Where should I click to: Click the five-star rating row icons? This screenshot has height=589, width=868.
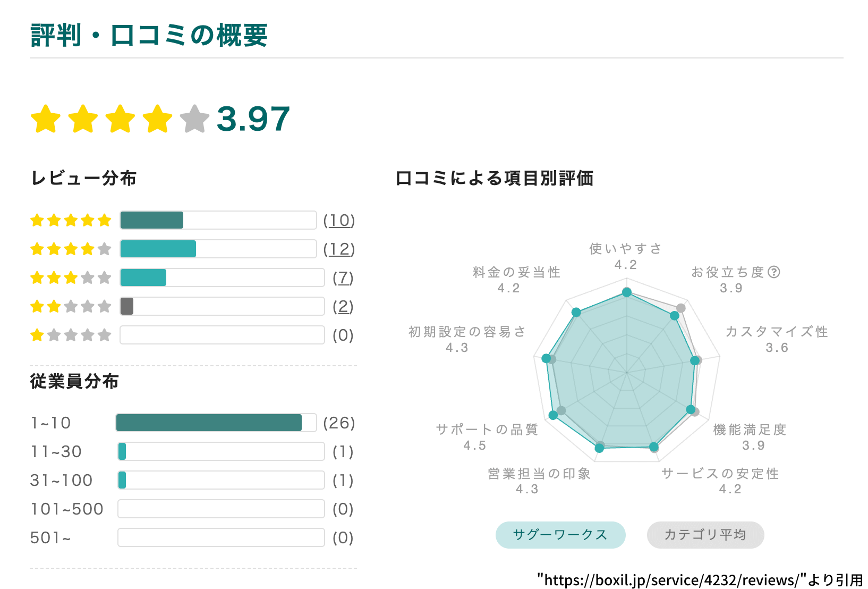tap(71, 220)
